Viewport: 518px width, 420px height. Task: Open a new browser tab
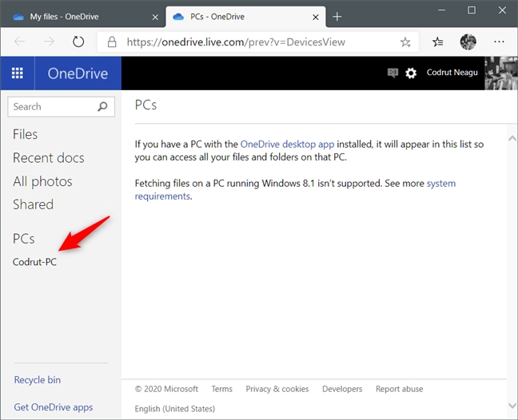(x=337, y=17)
